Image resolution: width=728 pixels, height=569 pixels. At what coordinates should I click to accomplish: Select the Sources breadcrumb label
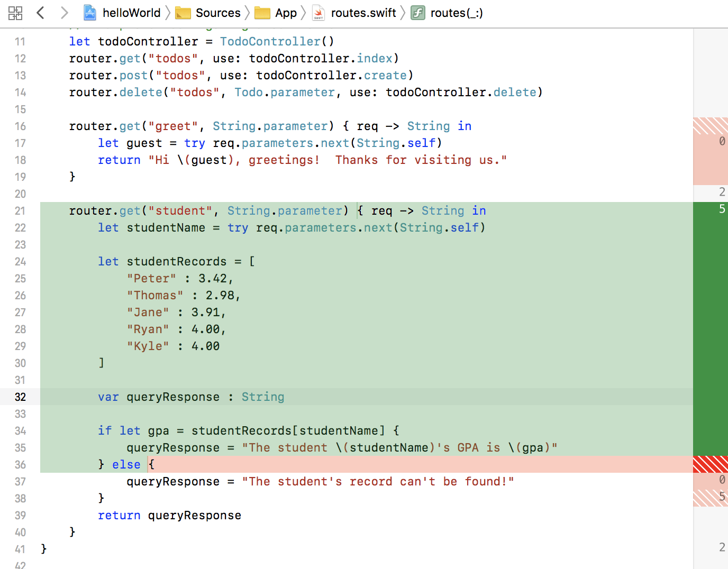point(218,13)
